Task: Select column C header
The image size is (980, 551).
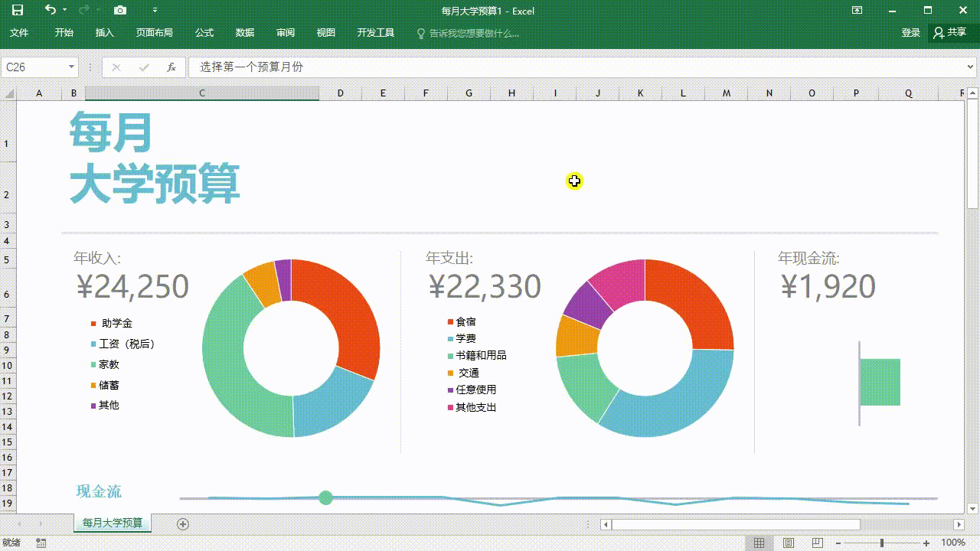Action: pos(202,93)
